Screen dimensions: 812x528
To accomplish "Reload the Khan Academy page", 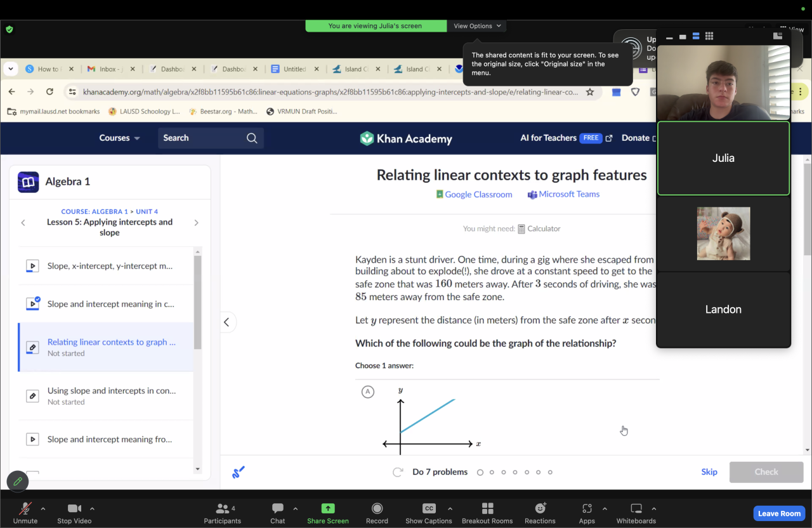I will click(49, 92).
